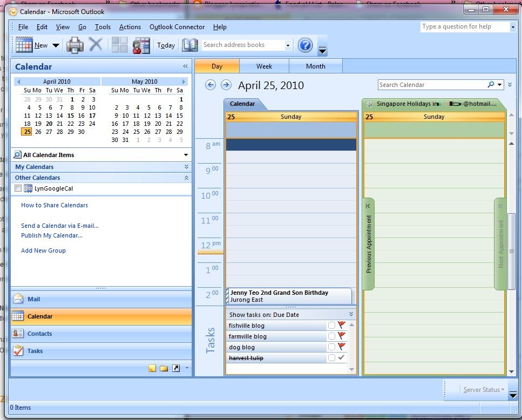
Task: Open Configure buttons arrow in navigation pane
Action: [x=187, y=368]
